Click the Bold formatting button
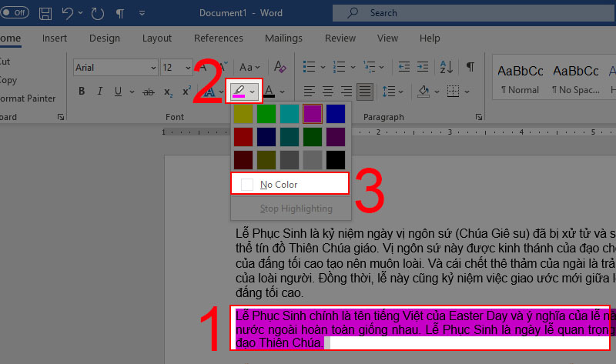Viewport: 616px width, 364px height. (x=82, y=92)
